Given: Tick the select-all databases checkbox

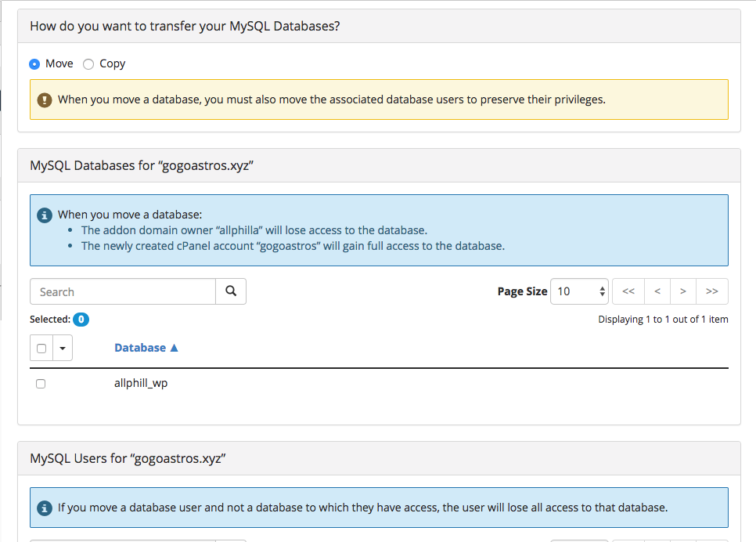Looking at the screenshot, I should click(41, 349).
